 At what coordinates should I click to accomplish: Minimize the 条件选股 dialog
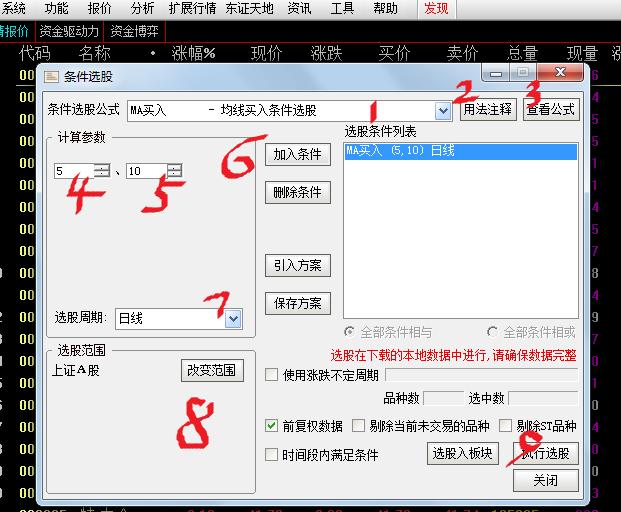tap(495, 73)
